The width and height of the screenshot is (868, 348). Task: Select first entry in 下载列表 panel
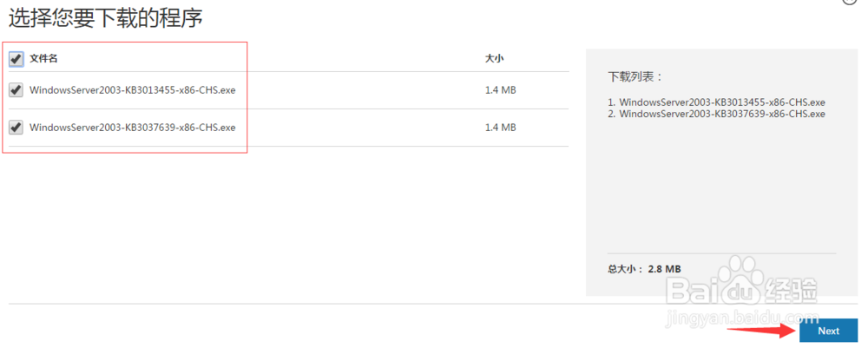click(716, 102)
